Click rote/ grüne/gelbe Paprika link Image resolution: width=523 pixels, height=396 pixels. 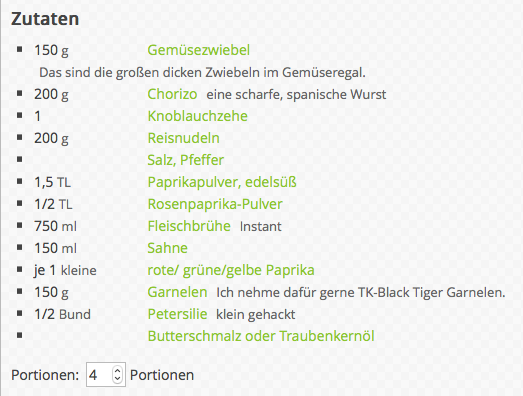[x=231, y=270]
